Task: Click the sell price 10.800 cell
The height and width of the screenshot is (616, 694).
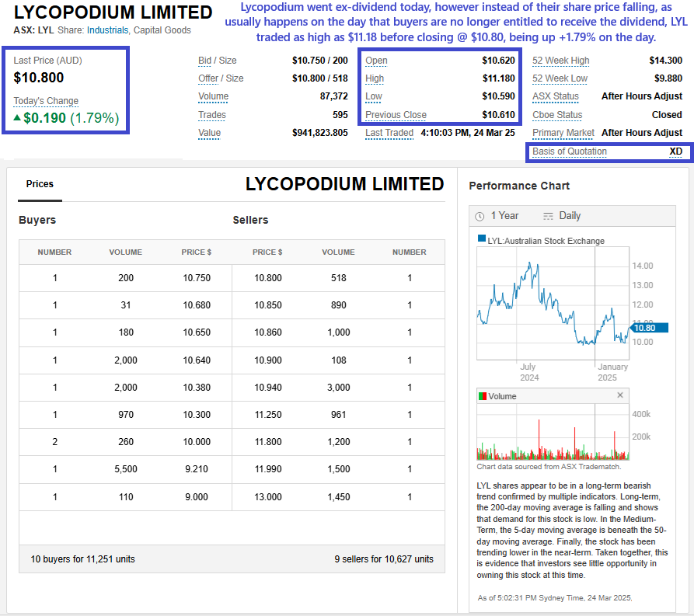Action: coord(268,278)
